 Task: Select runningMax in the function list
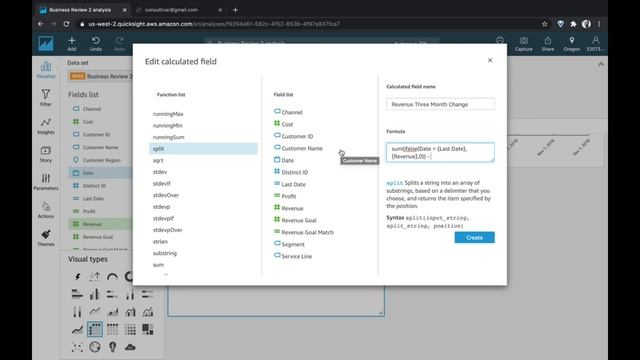pyautogui.click(x=168, y=114)
